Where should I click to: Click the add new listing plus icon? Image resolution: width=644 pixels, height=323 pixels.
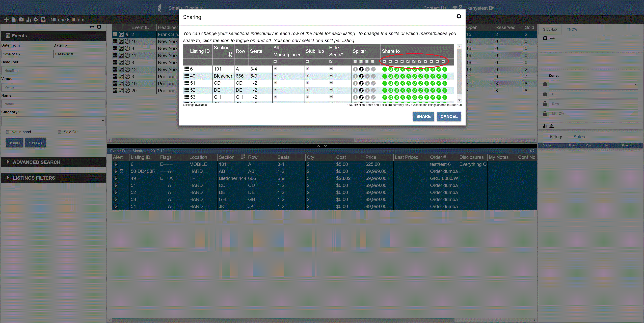6,19
